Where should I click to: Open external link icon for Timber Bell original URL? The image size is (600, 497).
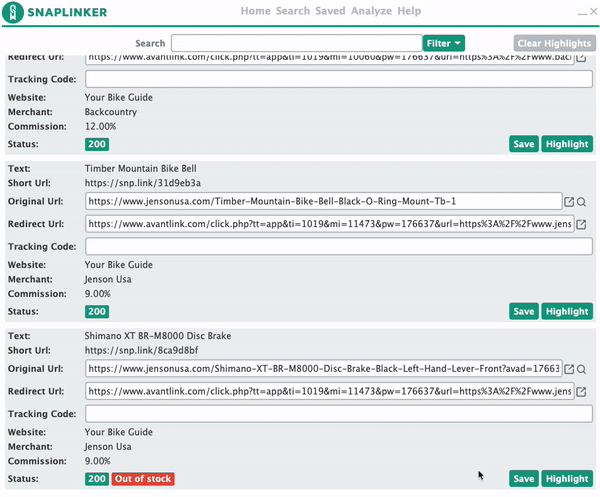coord(569,202)
